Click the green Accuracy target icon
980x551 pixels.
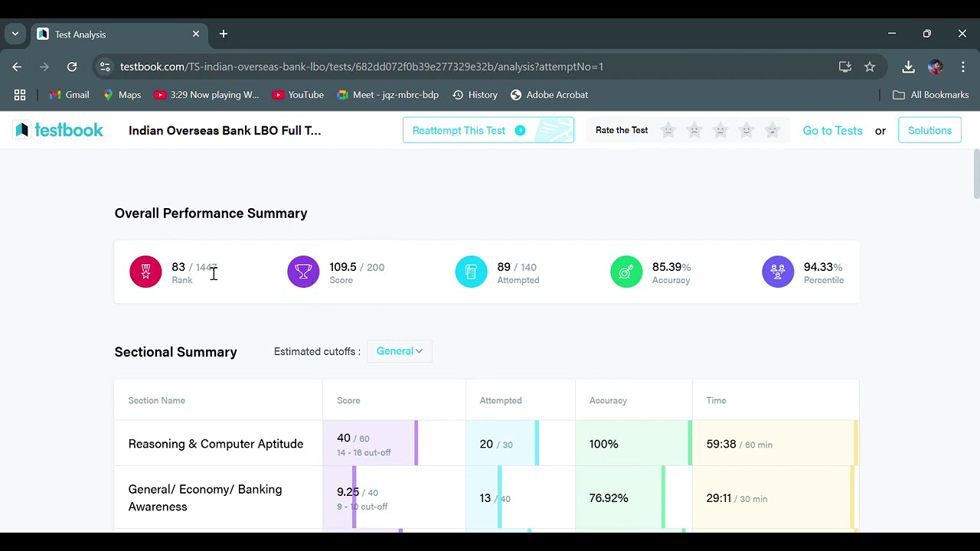(x=626, y=272)
